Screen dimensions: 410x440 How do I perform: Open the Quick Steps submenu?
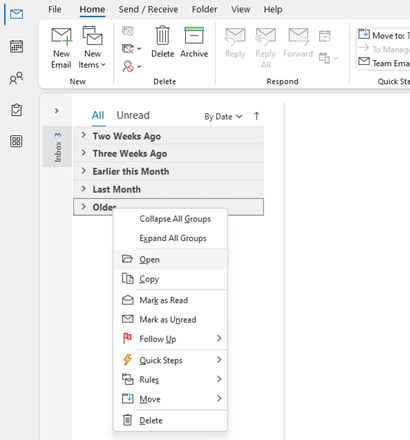click(x=171, y=360)
